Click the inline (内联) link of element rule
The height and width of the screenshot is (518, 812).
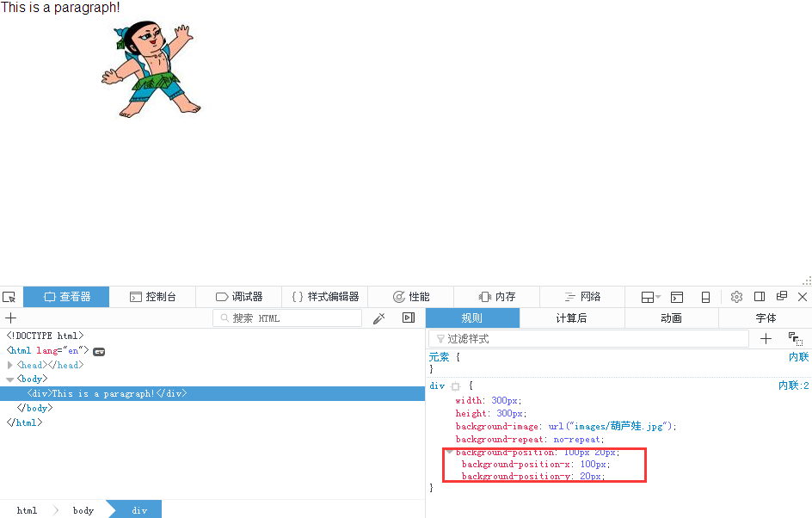pyautogui.click(x=798, y=357)
